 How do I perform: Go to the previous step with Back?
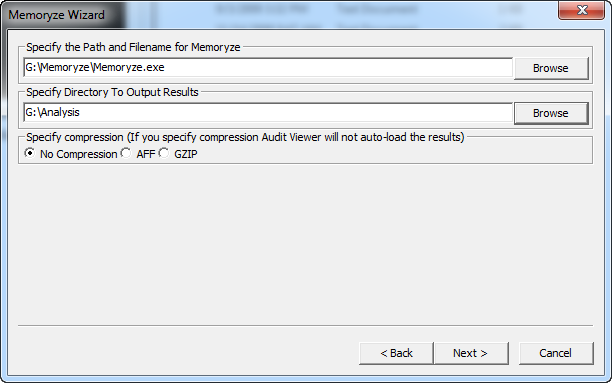[x=396, y=353]
